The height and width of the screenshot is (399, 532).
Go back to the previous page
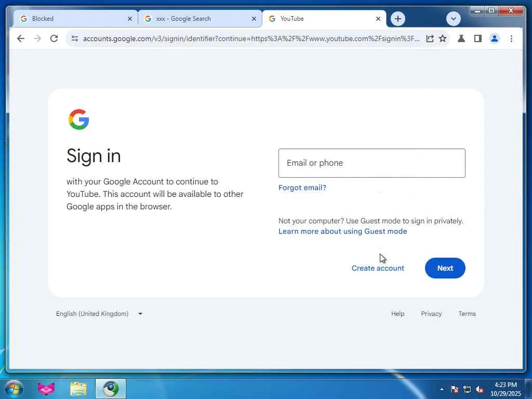click(x=21, y=38)
